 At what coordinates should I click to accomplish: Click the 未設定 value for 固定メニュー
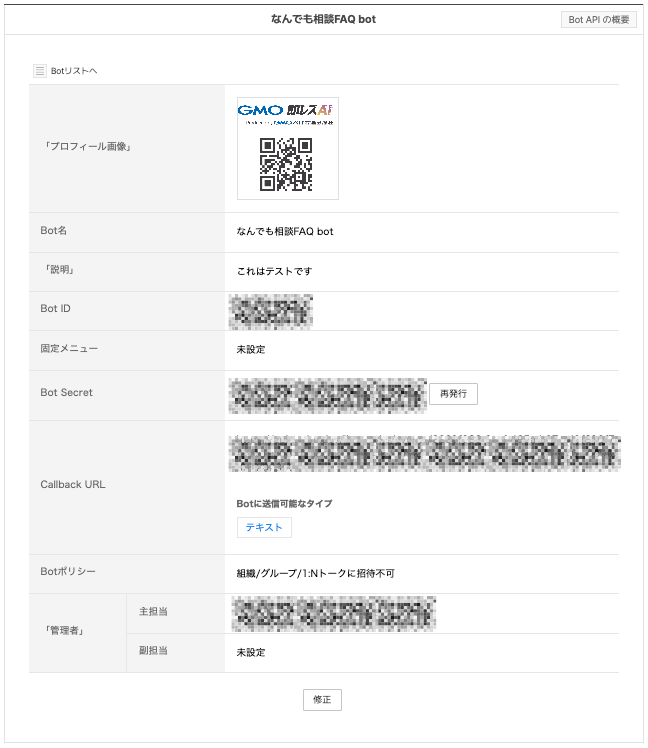pyautogui.click(x=251, y=350)
